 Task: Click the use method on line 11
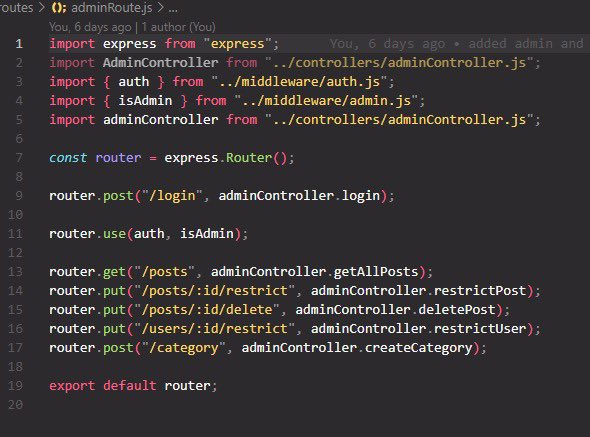[114, 234]
